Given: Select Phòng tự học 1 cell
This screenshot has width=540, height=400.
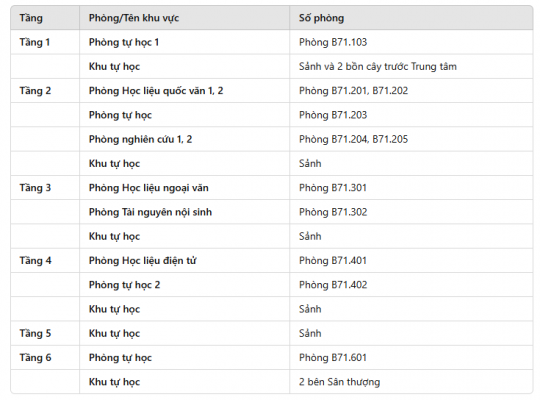Looking at the screenshot, I should click(x=124, y=42).
